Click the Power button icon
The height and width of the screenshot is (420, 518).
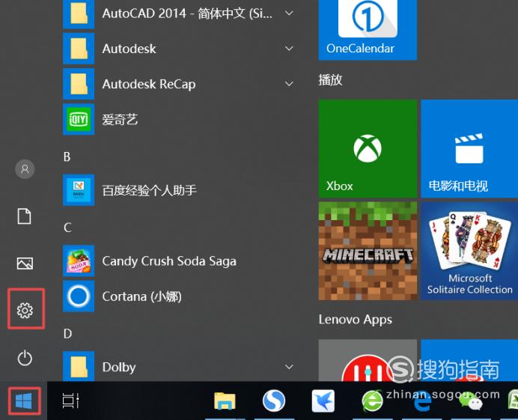tap(25, 358)
